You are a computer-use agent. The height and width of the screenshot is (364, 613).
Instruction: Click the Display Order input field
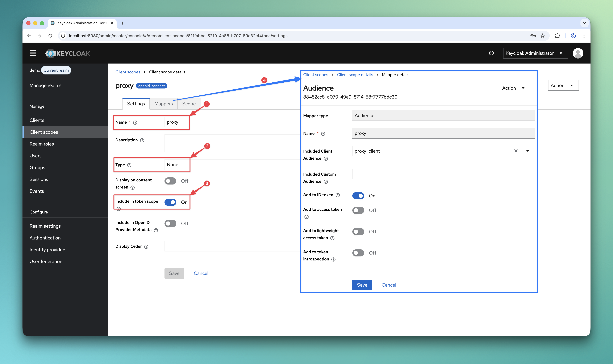click(x=232, y=246)
